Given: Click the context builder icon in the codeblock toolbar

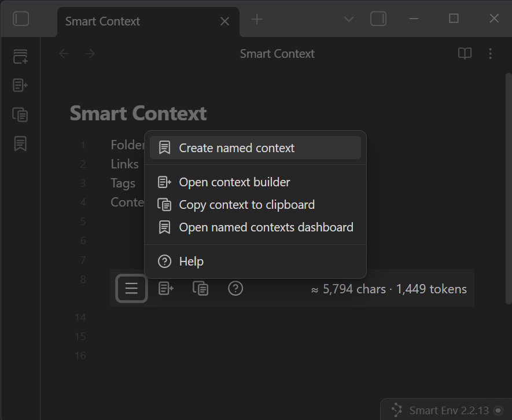Looking at the screenshot, I should point(166,288).
